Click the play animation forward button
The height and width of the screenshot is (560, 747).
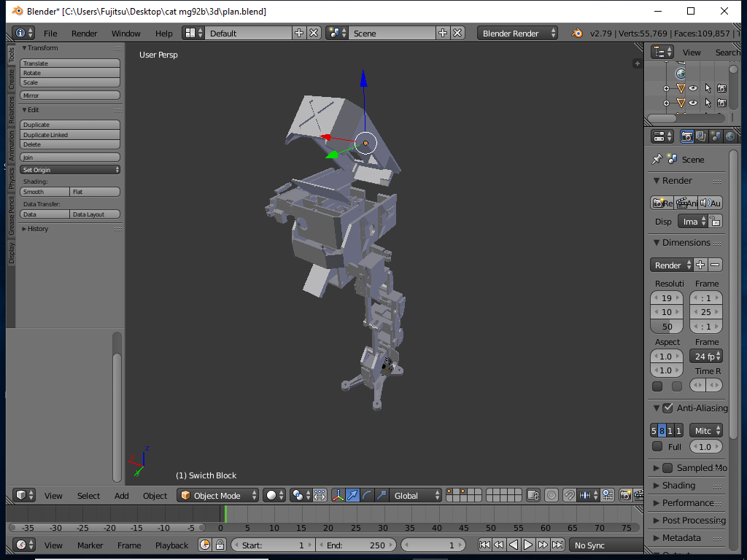(528, 545)
